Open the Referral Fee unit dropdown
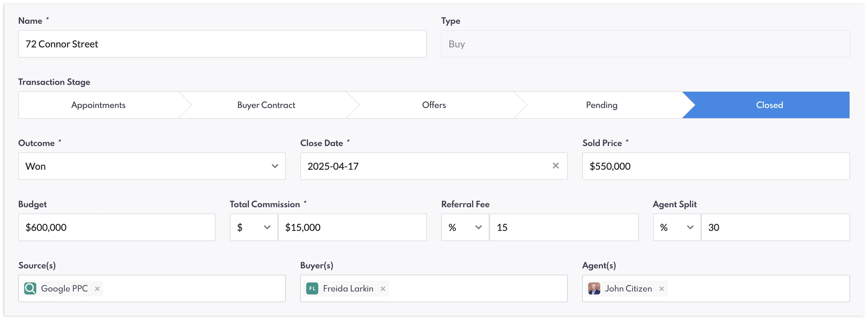868x320 pixels. pyautogui.click(x=465, y=227)
